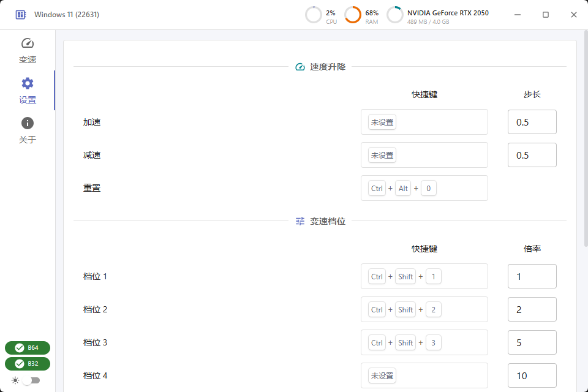Screen dimensions: 588x392
Task: Close the window
Action: point(574,15)
